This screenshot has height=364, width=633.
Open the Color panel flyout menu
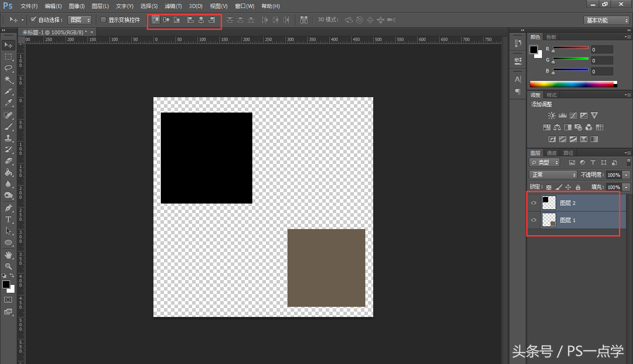(627, 37)
